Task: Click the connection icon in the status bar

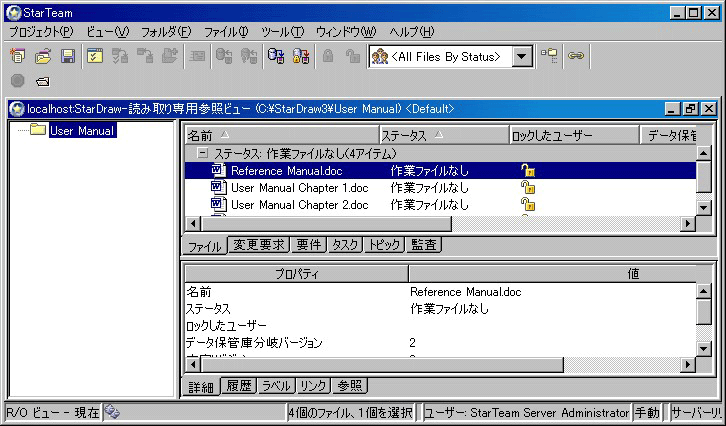Action: [112, 412]
